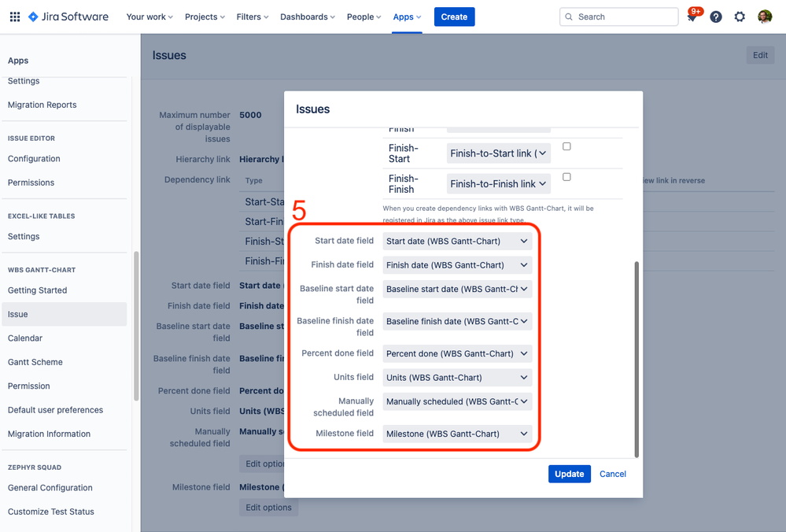Open the help question mark icon
The image size is (786, 532).
pyautogui.click(x=716, y=17)
